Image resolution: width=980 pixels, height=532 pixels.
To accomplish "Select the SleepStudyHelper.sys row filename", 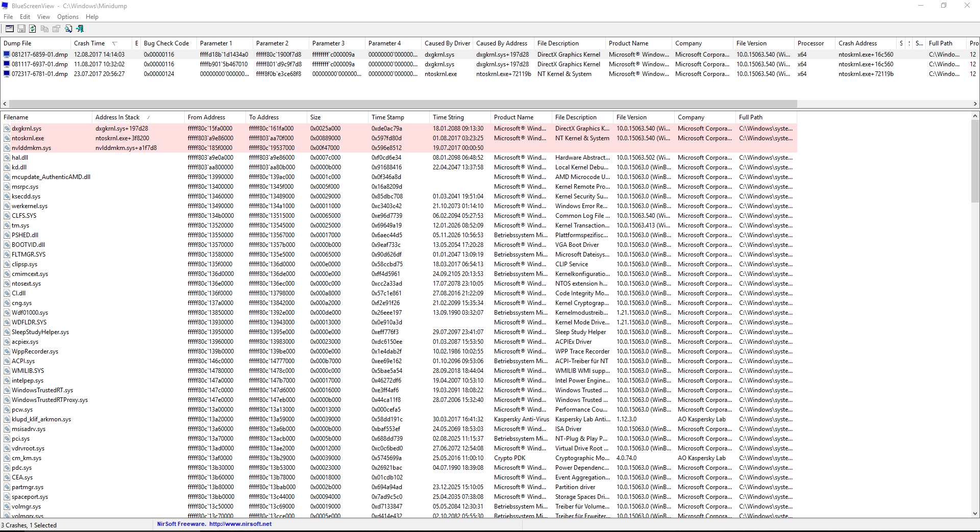I will coord(40,332).
